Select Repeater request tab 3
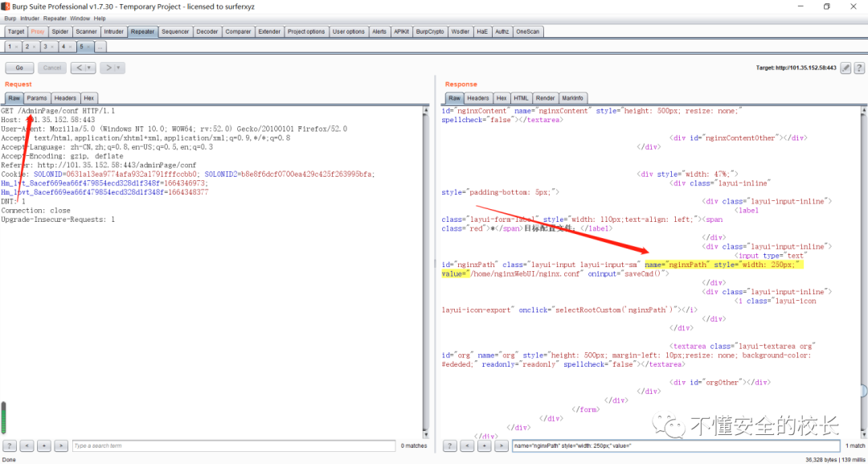This screenshot has height=464, width=868. point(45,47)
